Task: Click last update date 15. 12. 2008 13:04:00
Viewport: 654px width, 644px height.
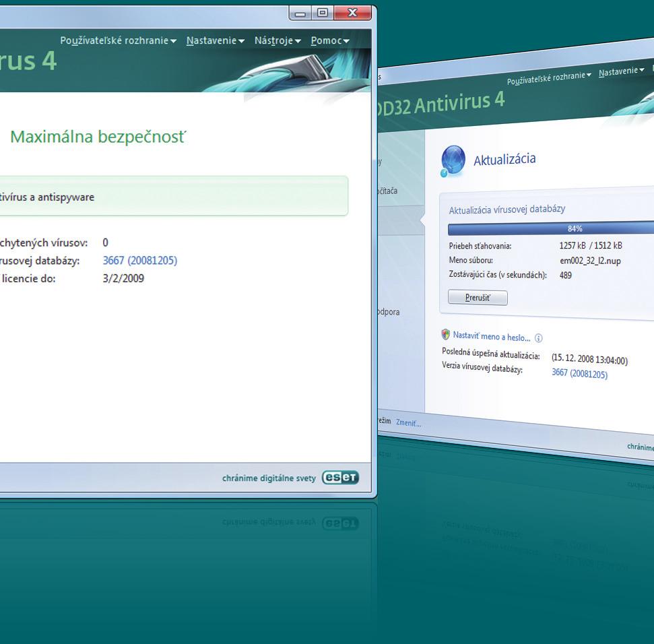Action: click(x=589, y=359)
